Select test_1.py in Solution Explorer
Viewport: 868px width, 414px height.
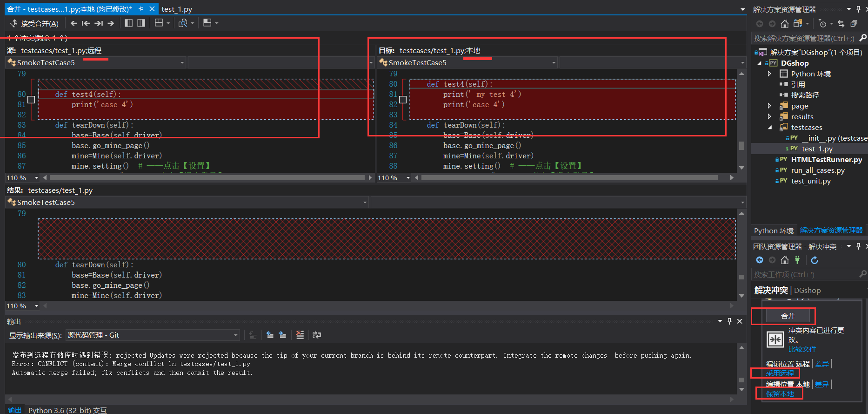[817, 149]
